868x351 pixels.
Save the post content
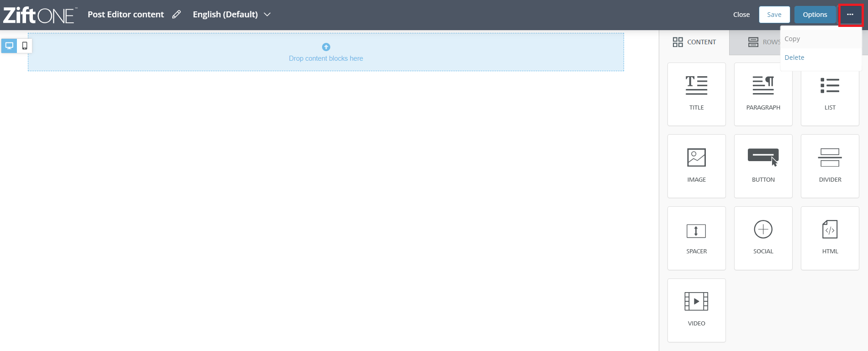[774, 15]
